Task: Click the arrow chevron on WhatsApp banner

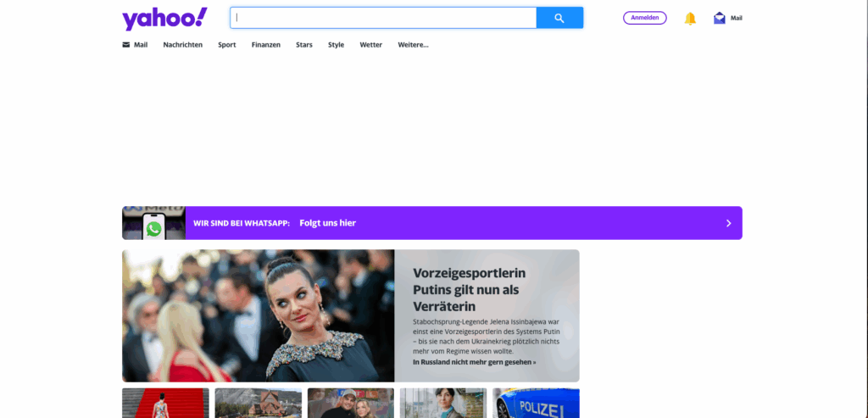Action: (x=728, y=223)
